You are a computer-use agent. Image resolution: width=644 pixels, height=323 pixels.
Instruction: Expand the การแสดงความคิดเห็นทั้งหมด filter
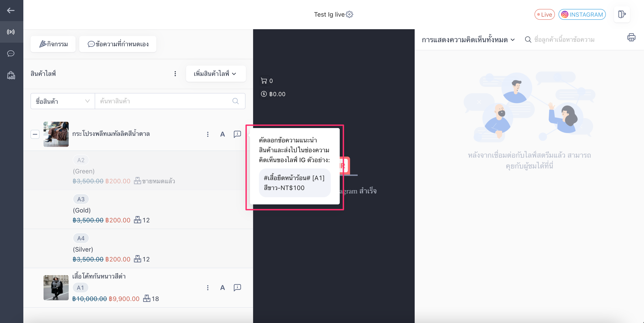pos(468,40)
